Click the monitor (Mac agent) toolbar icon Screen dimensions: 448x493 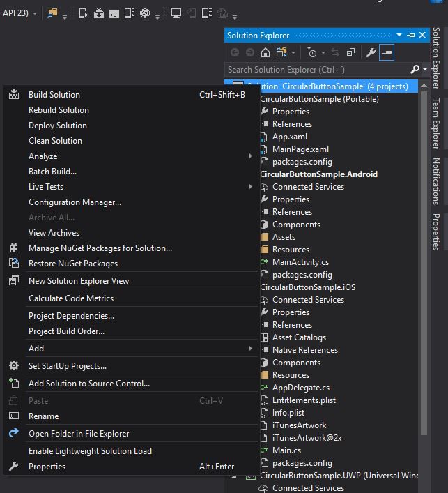[176, 13]
